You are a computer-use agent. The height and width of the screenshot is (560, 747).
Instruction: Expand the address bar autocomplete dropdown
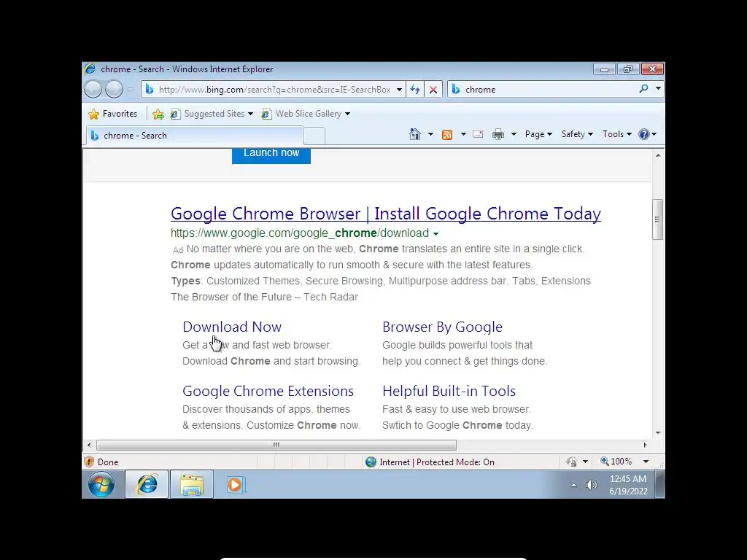click(x=399, y=90)
